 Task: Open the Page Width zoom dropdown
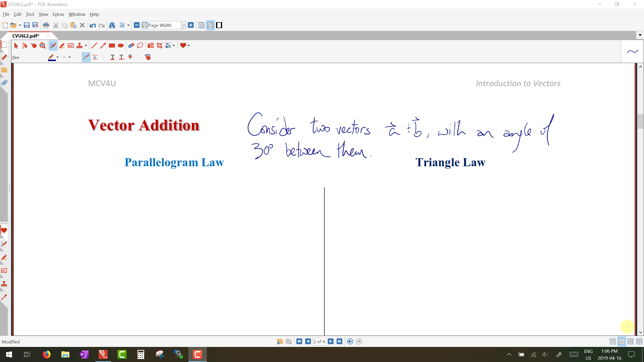pos(184,25)
